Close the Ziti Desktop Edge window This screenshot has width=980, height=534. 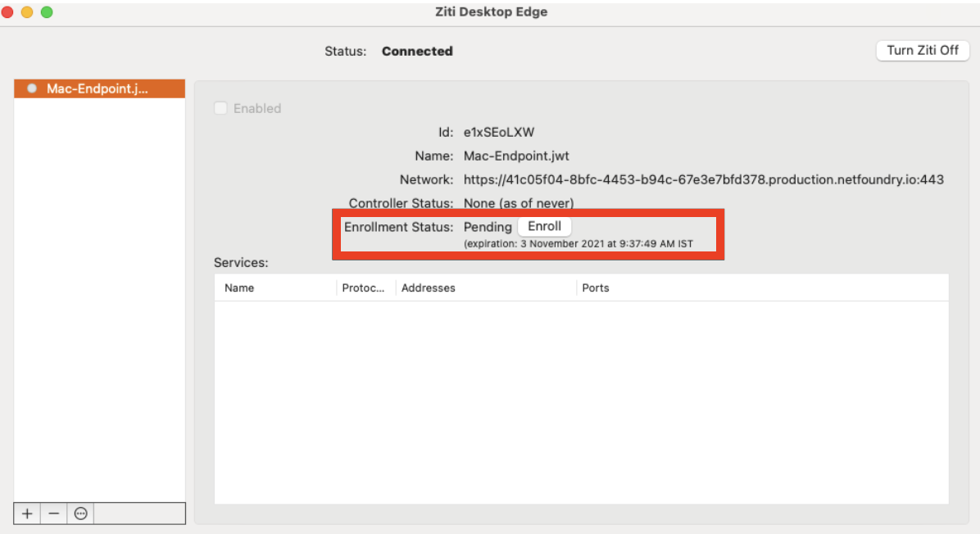[7, 12]
